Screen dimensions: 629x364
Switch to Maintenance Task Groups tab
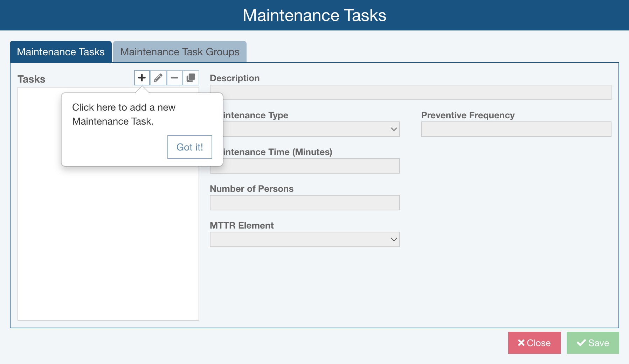pyautogui.click(x=180, y=52)
